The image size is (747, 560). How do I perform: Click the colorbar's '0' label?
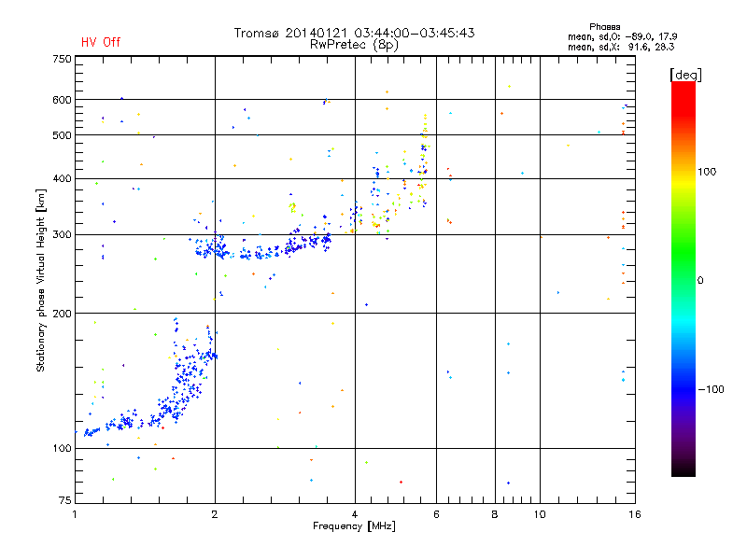click(700, 281)
